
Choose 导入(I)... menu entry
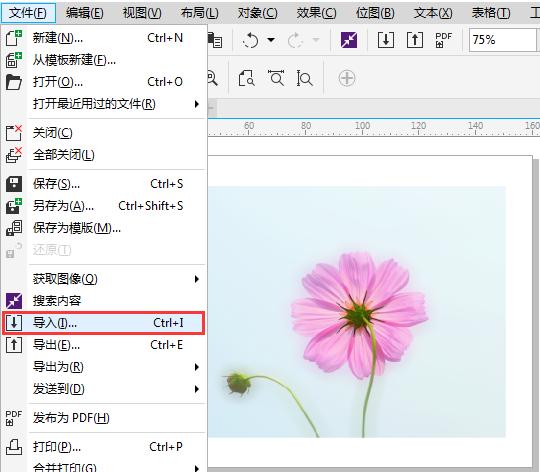pos(104,323)
